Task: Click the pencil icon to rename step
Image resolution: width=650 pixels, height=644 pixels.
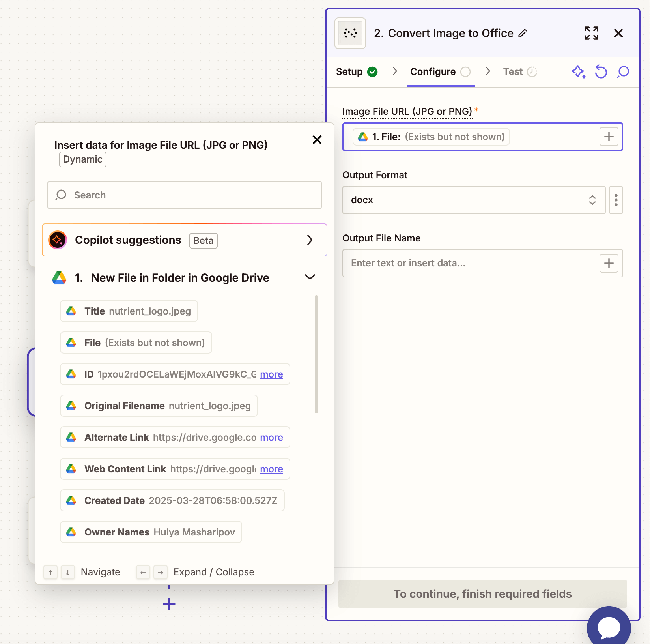Action: [x=523, y=34]
